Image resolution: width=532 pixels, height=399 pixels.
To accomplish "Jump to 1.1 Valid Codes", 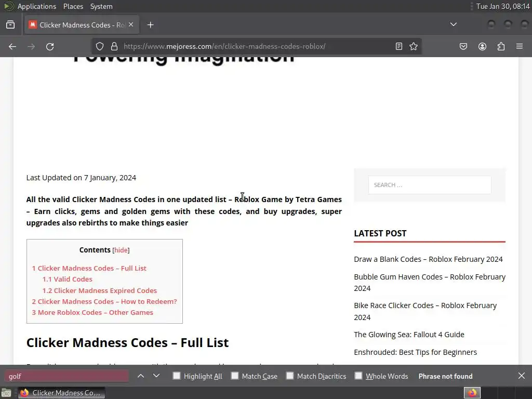I will point(67,279).
